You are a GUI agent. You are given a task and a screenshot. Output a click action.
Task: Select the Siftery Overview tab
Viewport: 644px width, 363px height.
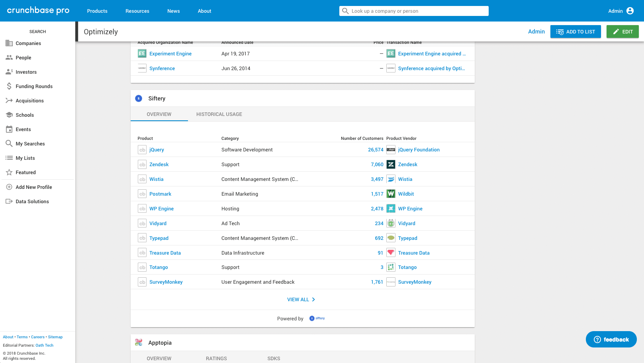pos(159,114)
